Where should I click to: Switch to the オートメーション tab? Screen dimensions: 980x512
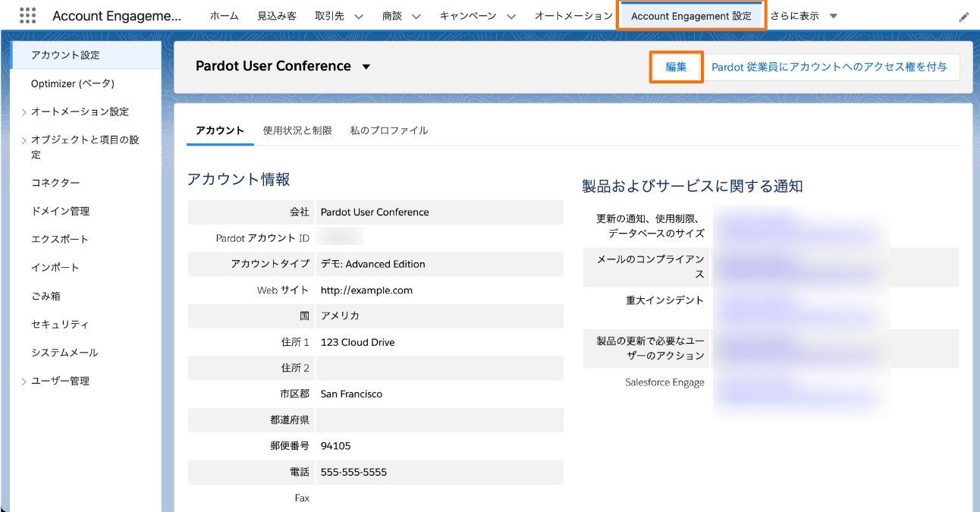[x=573, y=16]
